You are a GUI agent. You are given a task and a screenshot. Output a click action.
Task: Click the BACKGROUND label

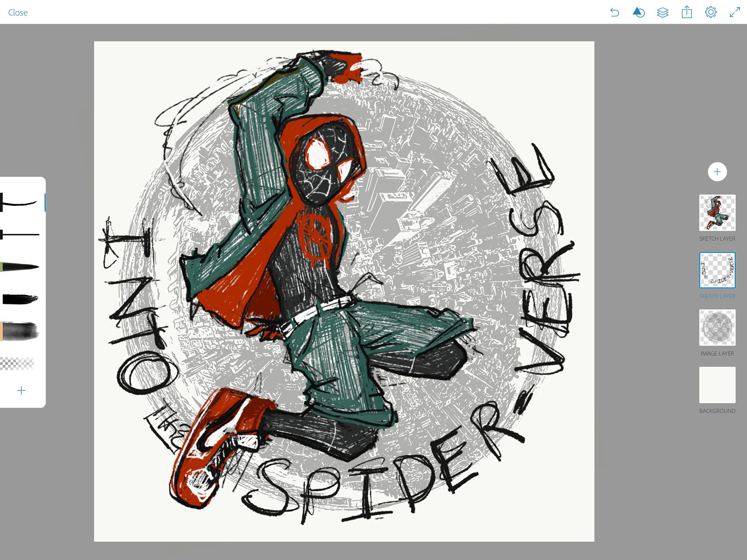(717, 411)
